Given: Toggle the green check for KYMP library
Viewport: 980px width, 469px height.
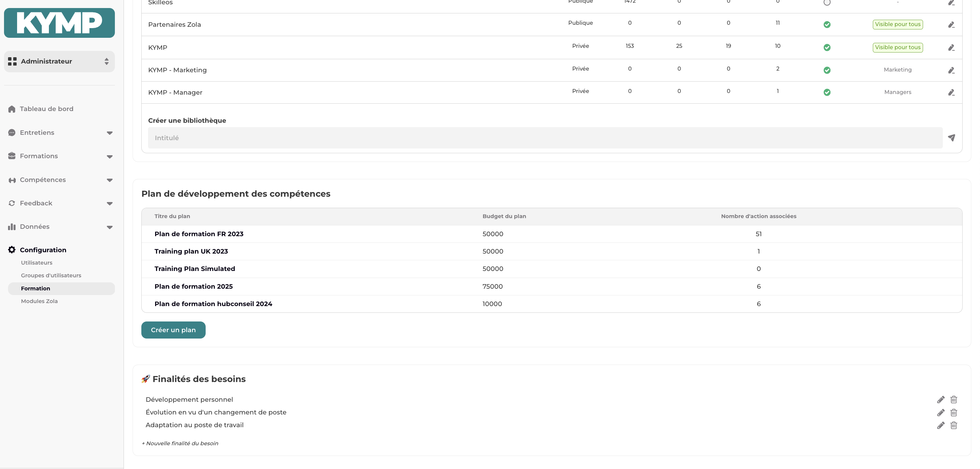Looking at the screenshot, I should coord(827,48).
